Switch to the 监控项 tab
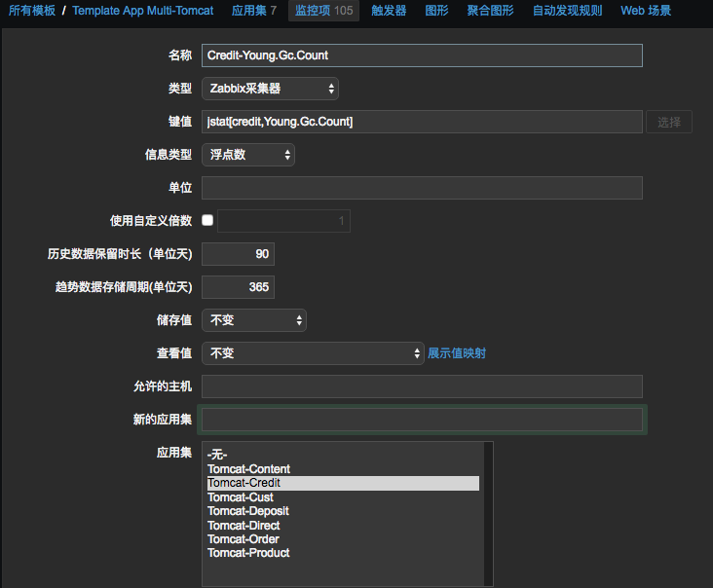This screenshot has height=588, width=713. pyautogui.click(x=323, y=11)
